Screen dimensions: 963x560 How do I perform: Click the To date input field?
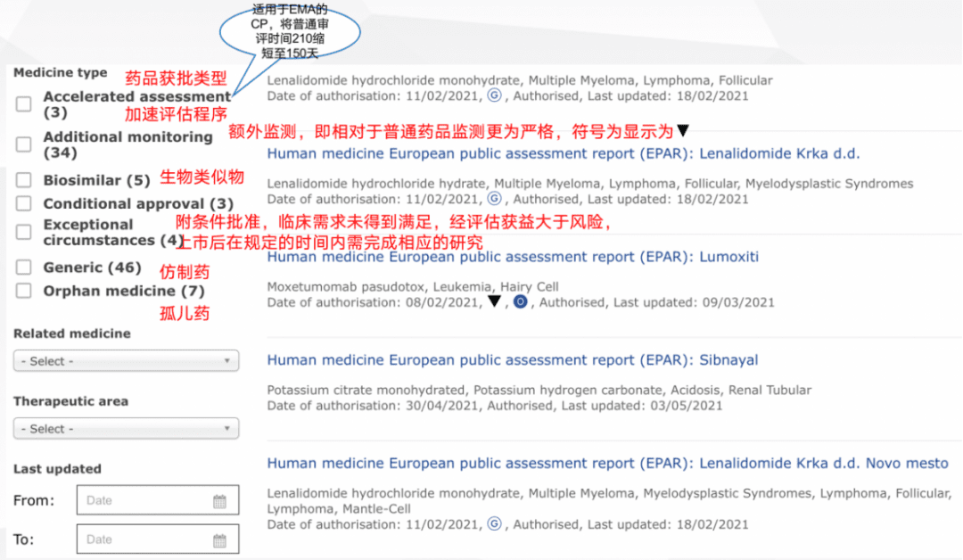(158, 539)
